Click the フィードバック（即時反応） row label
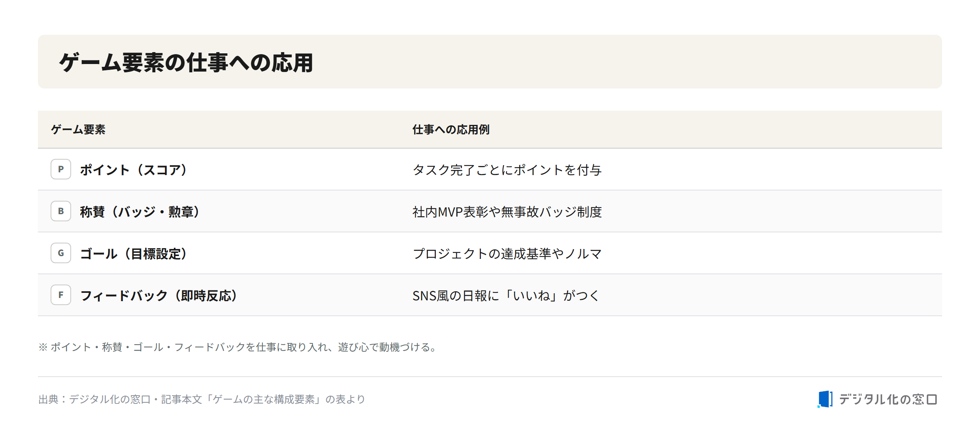980x445 pixels. 158,296
